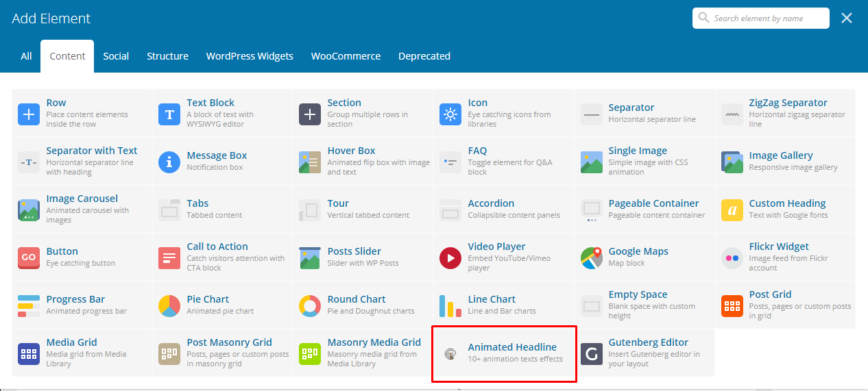Select the orange Post Grid icon
This screenshot has width=868, height=391.
(732, 306)
